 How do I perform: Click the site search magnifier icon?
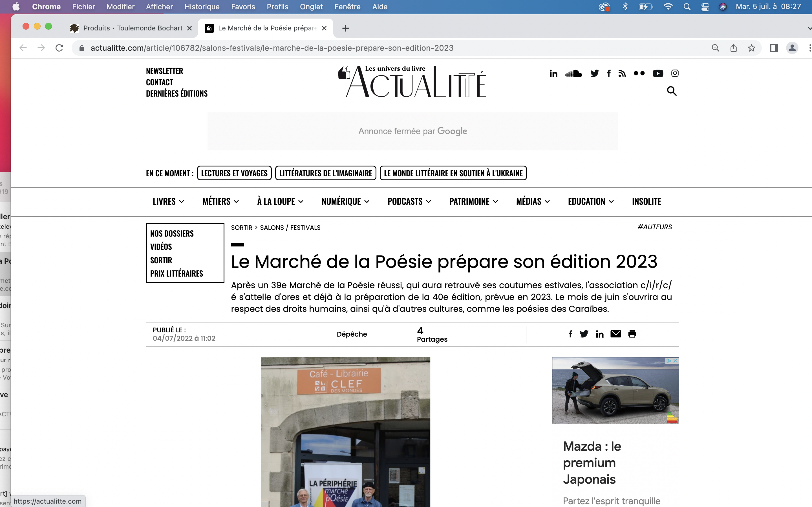pos(671,91)
